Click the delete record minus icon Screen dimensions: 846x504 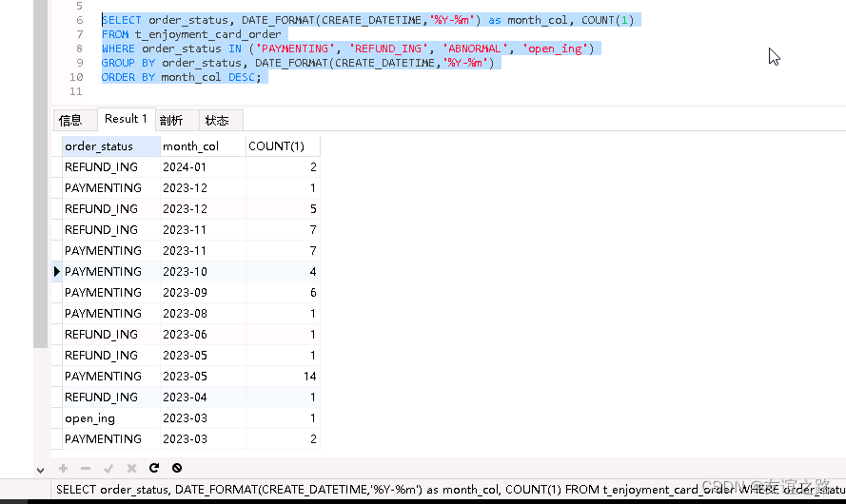[86, 468]
